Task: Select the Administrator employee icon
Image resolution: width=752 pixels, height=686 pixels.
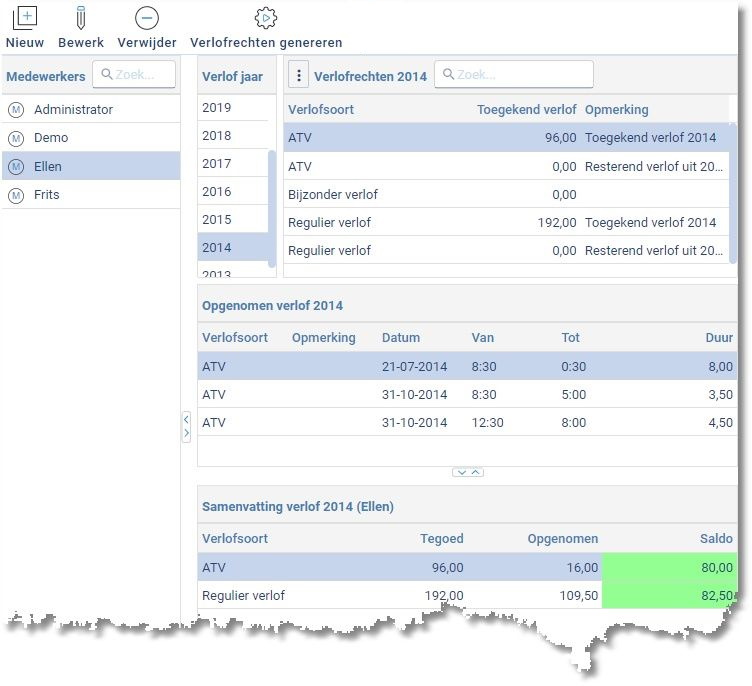Action: 16,110
